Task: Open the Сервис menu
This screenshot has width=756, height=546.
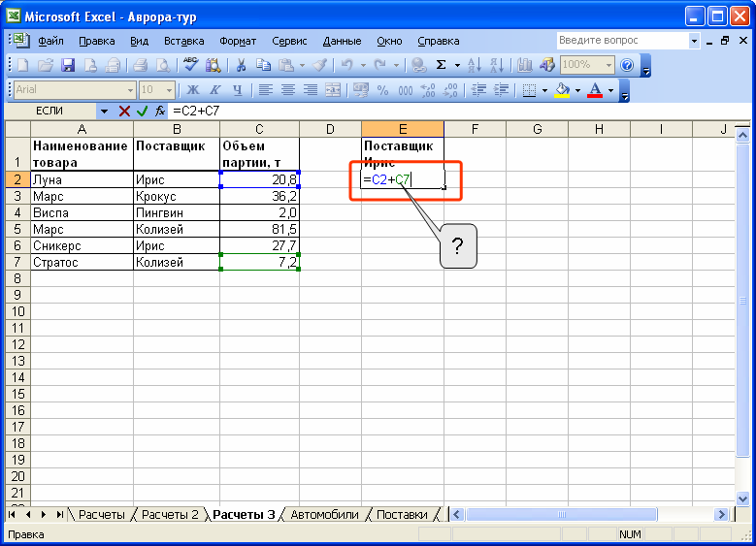Action: (x=289, y=41)
